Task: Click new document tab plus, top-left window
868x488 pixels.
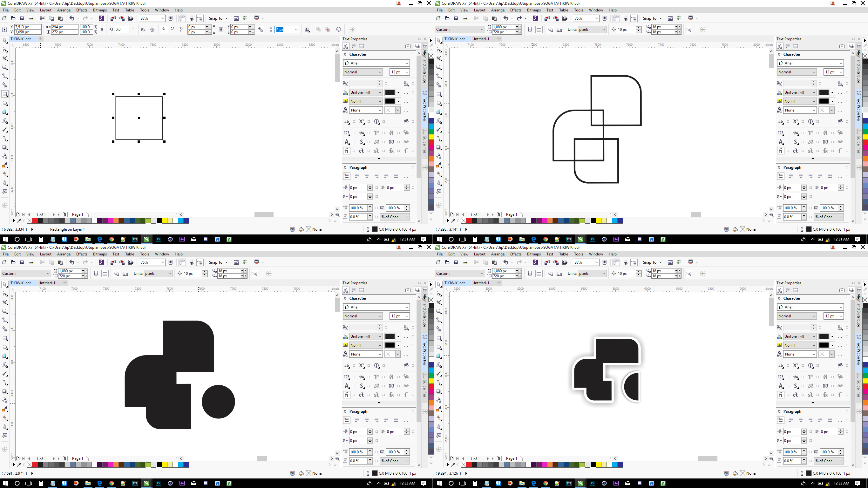Action: [x=40, y=39]
